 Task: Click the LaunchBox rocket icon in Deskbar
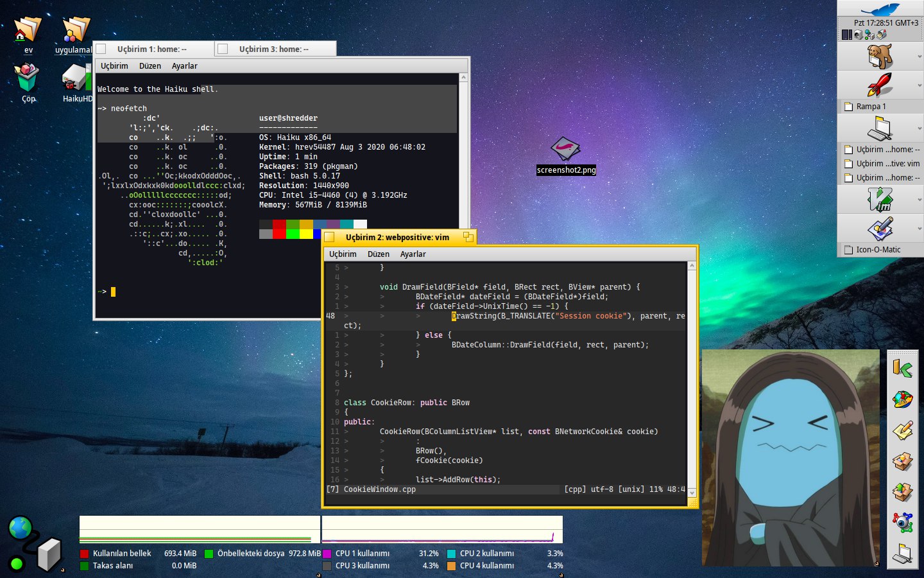pyautogui.click(x=880, y=85)
